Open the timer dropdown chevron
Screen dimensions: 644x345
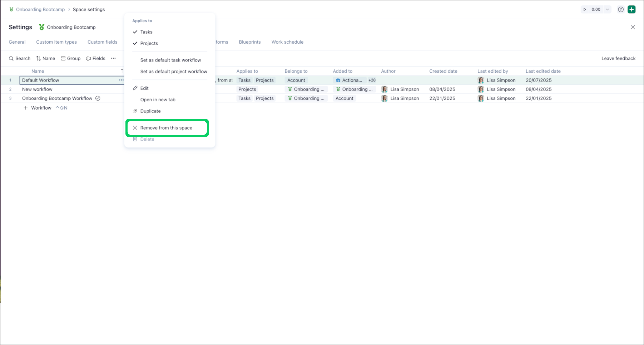click(607, 9)
